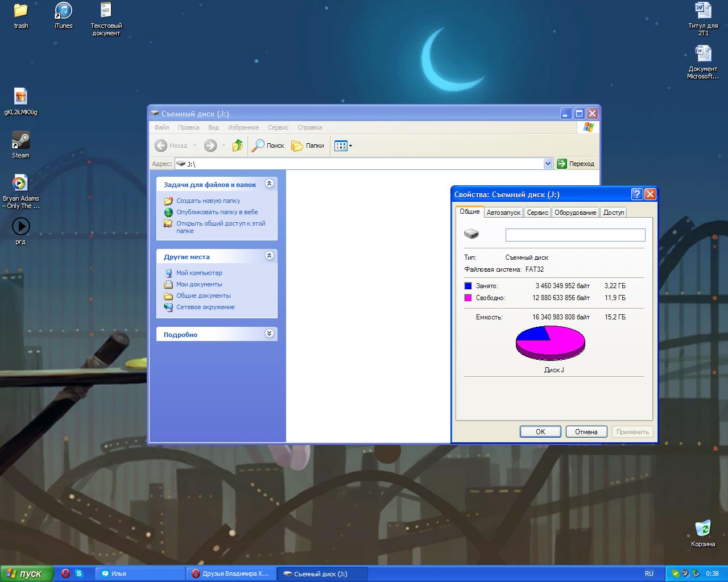Open the Вид menu
This screenshot has height=582, width=728.
tap(213, 127)
